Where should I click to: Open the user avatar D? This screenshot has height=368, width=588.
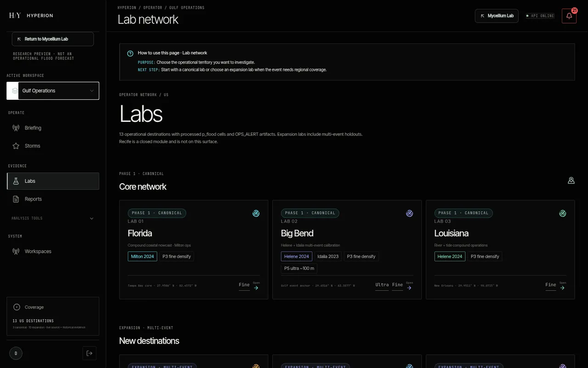pos(16,353)
